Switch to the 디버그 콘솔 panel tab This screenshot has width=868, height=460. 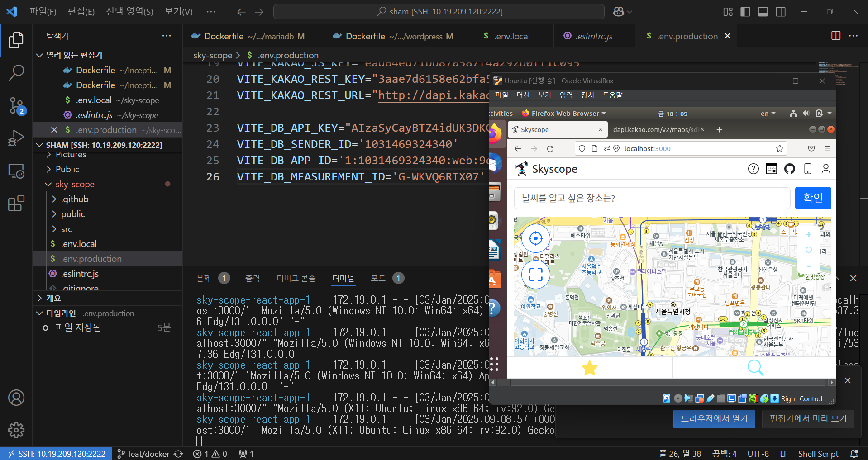click(x=296, y=278)
